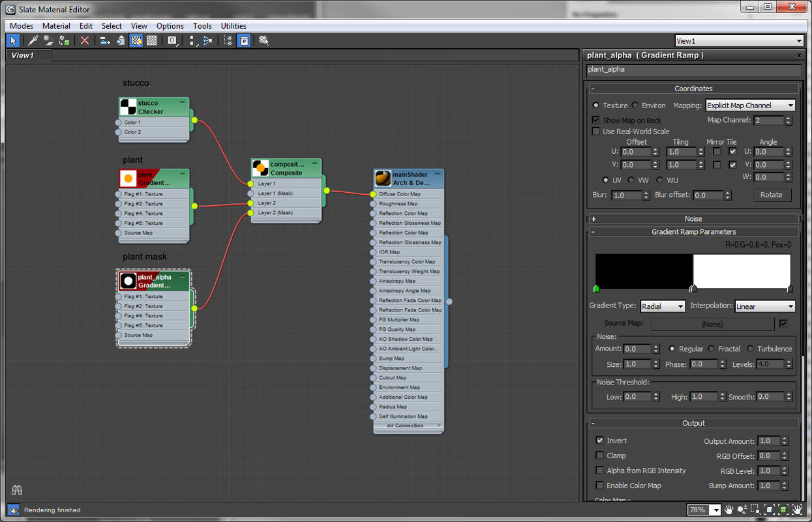812x522 pixels.
Task: Open the Mapping dropdown
Action: click(x=751, y=105)
